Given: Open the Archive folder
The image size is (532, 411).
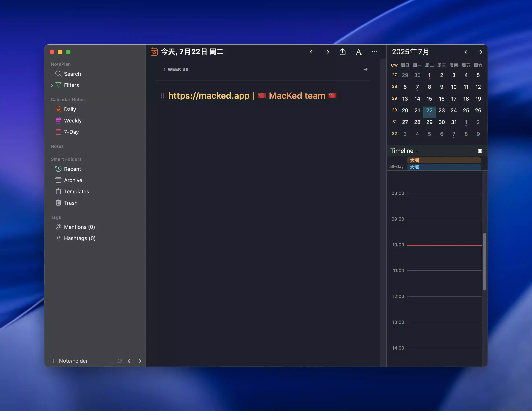Looking at the screenshot, I should coord(73,180).
